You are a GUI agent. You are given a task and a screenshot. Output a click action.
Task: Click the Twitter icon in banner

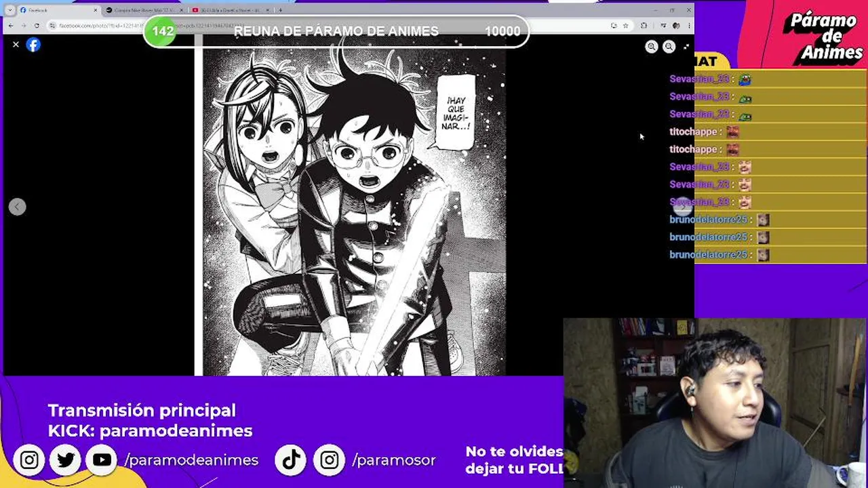[x=66, y=460]
